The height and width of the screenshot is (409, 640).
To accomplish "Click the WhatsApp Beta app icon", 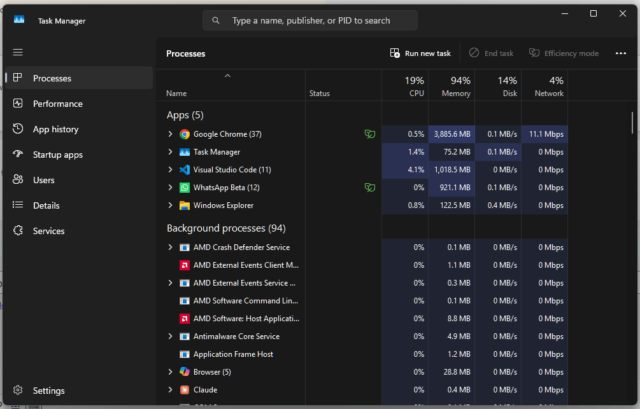I will (x=184, y=188).
